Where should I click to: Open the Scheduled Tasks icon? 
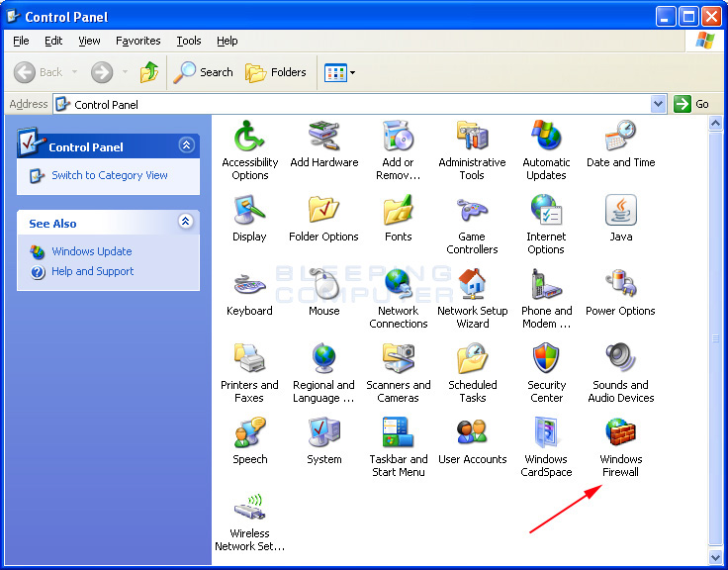pyautogui.click(x=472, y=358)
